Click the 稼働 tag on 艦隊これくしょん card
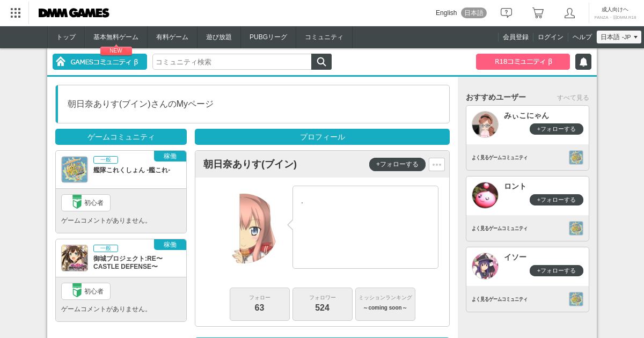This screenshot has height=338, width=644. [x=170, y=156]
